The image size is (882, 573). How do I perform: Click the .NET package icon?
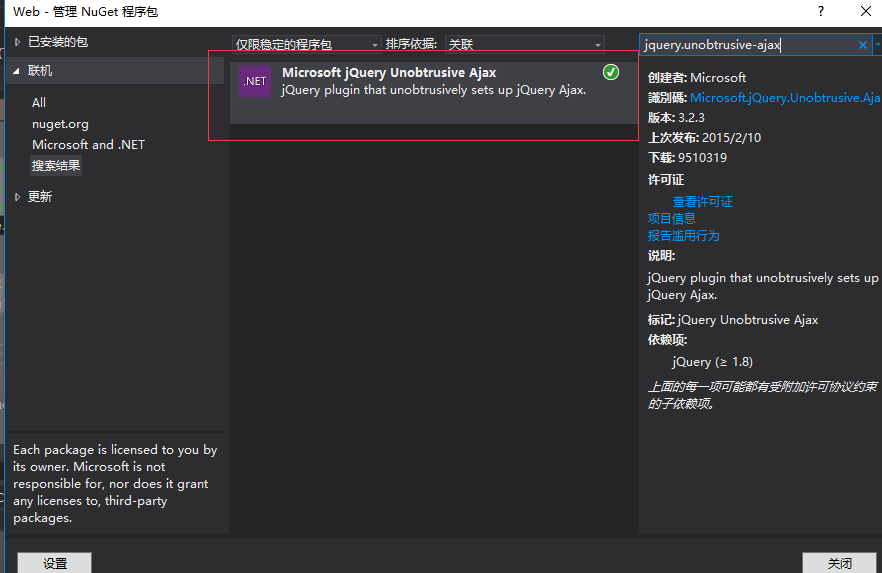[x=255, y=81]
